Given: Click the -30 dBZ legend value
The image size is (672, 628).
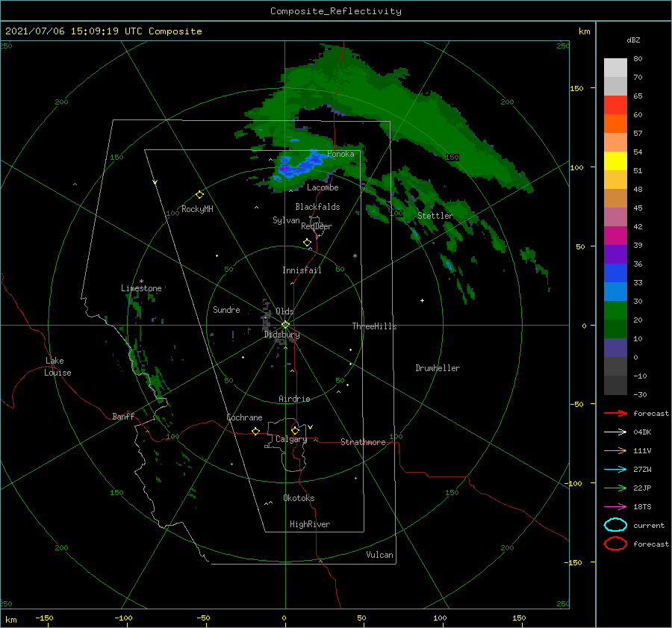Looking at the screenshot, I should pyautogui.click(x=640, y=395).
